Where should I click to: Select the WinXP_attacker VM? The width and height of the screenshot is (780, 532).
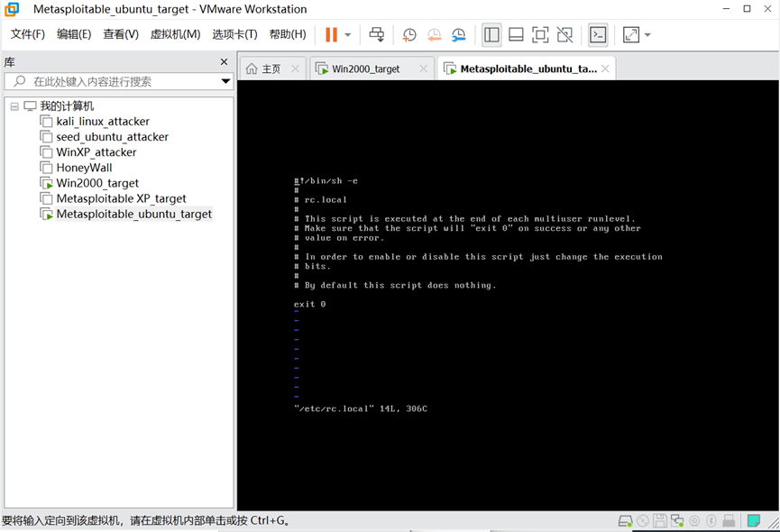[x=96, y=152]
